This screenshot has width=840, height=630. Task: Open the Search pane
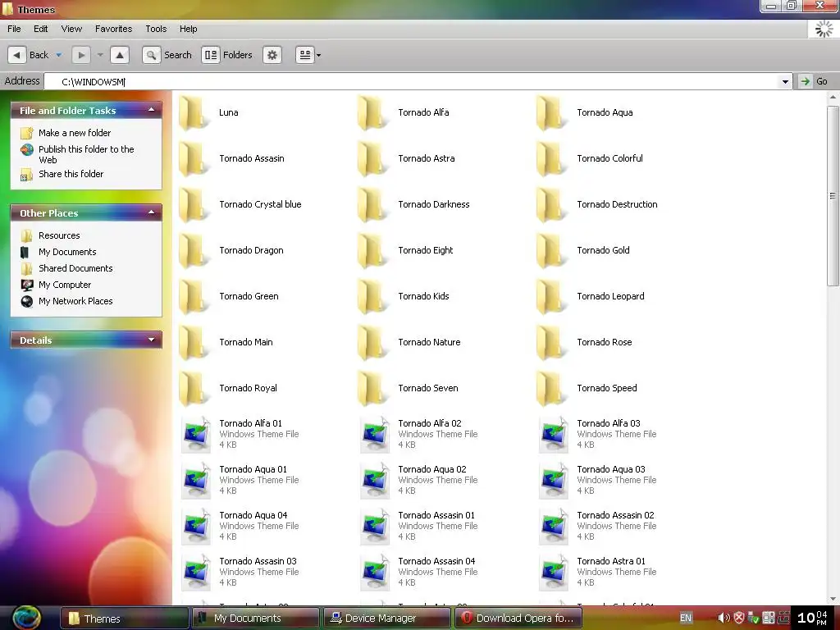click(167, 55)
